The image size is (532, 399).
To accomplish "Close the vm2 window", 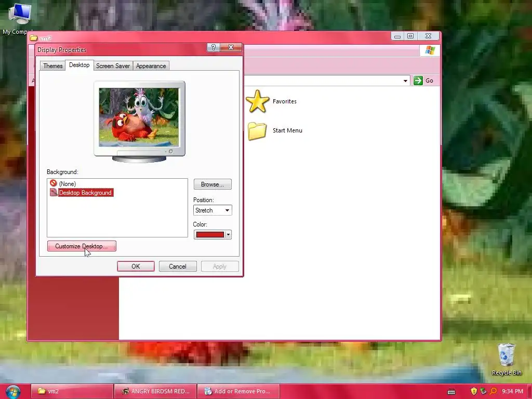I will 429,36.
